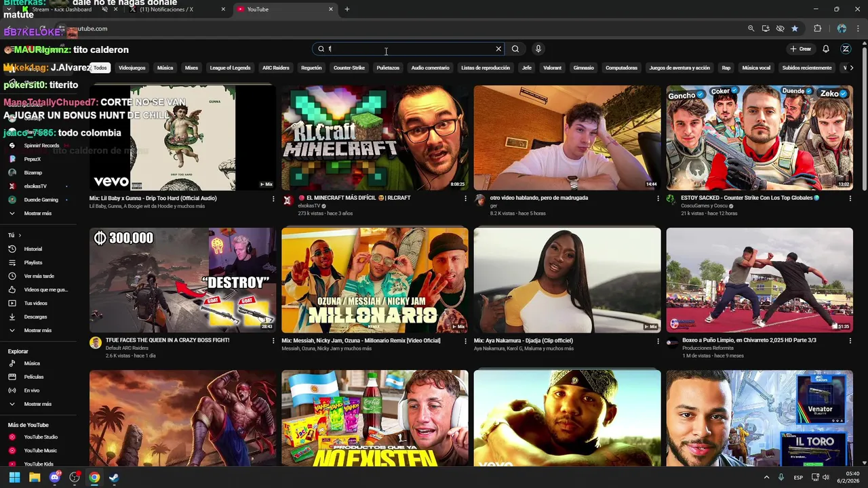The width and height of the screenshot is (868, 488).
Task: Open File Explorer from taskbar
Action: point(35,477)
